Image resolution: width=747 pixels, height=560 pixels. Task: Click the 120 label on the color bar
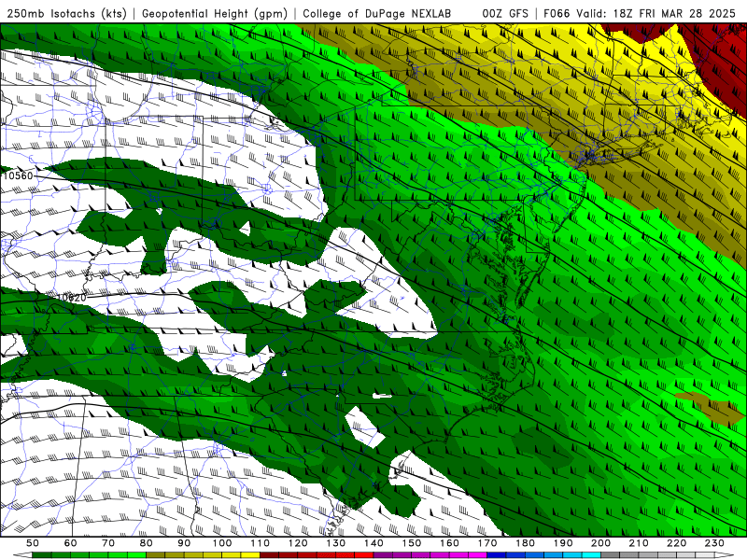[x=298, y=543]
